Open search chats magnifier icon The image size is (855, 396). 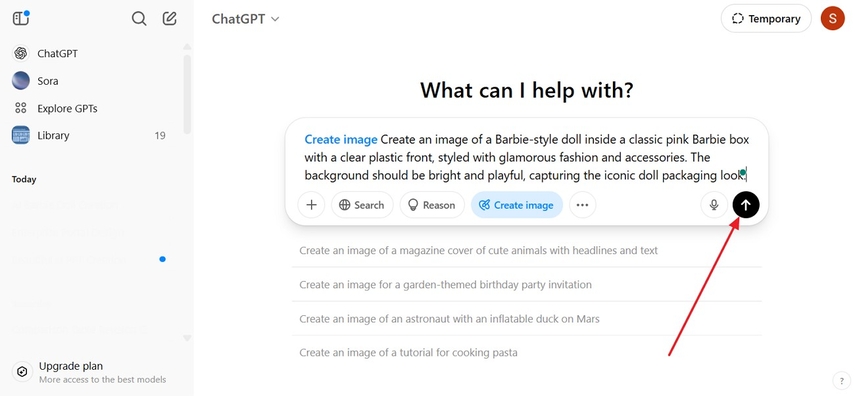139,19
